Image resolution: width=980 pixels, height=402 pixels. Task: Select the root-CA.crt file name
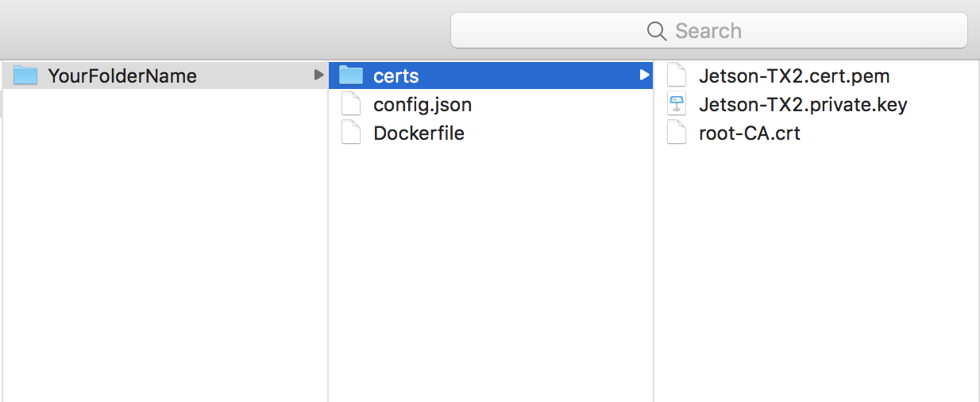click(749, 133)
